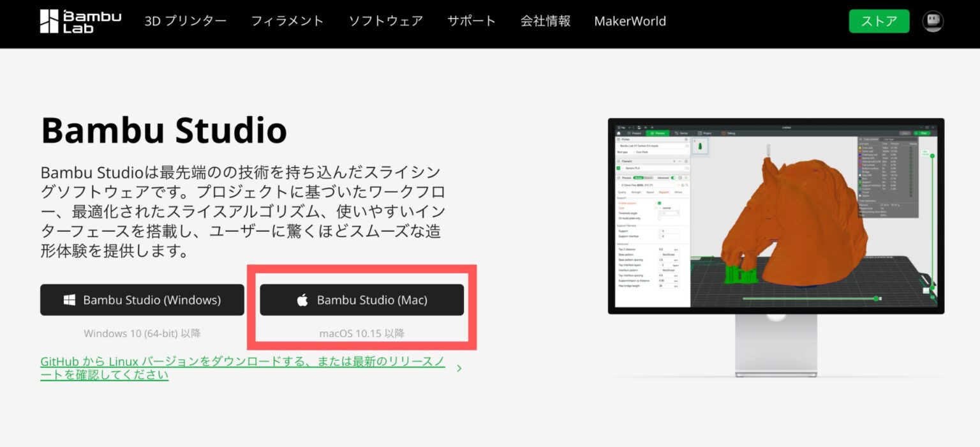
Task: Check the On build plate only box
Action: (659, 218)
